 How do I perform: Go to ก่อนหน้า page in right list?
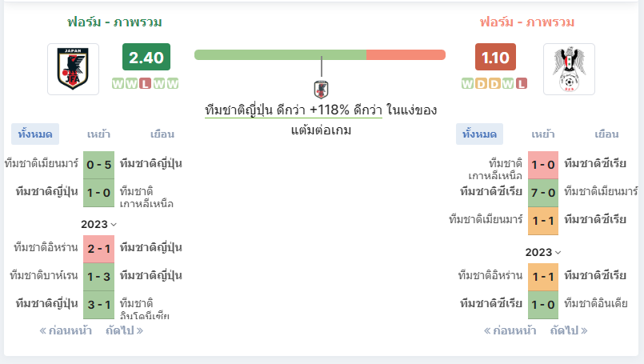coord(510,330)
